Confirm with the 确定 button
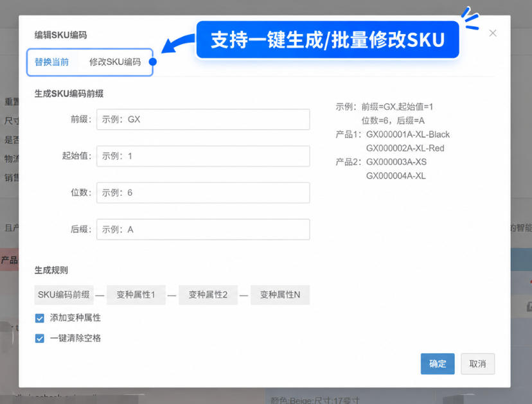 coord(438,364)
